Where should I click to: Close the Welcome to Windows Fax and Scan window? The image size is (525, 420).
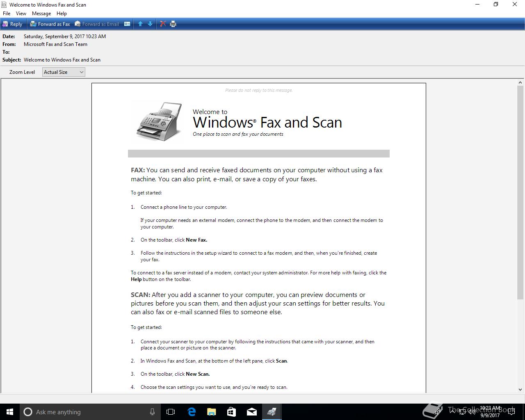click(x=515, y=5)
